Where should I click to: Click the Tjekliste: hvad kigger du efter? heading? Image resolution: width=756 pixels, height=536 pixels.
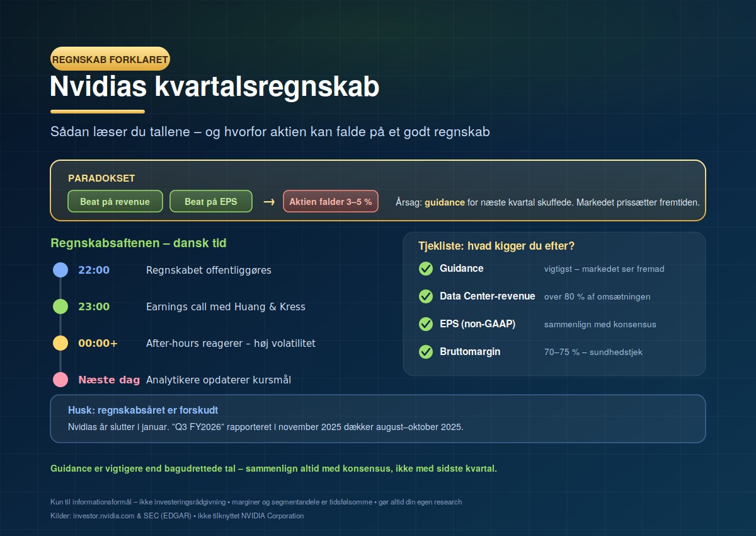496,246
